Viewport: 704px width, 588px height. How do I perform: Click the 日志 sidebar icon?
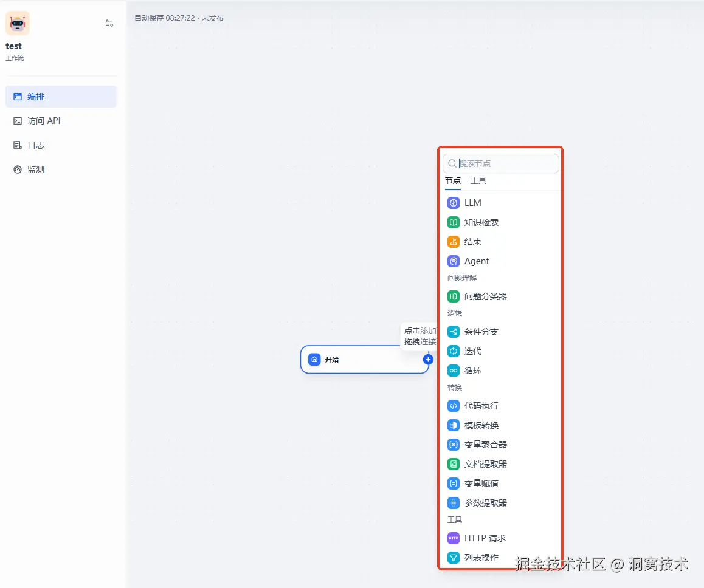click(18, 145)
